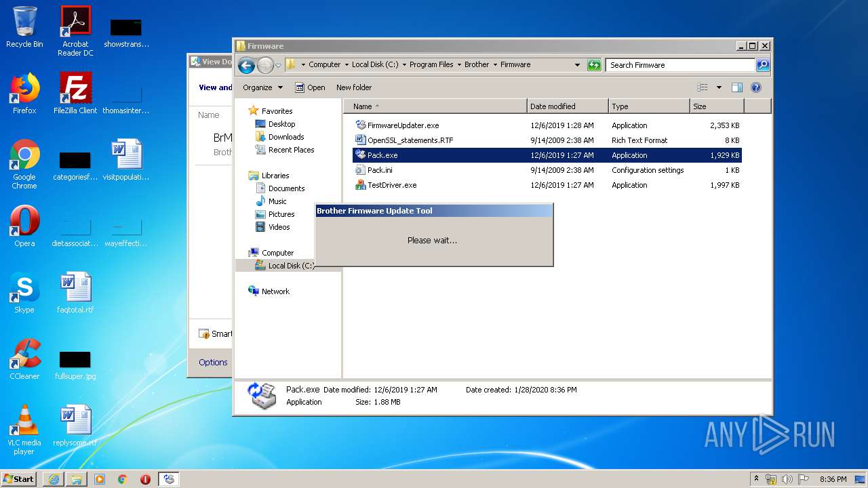Click Brother in address breadcrumb

coord(477,65)
